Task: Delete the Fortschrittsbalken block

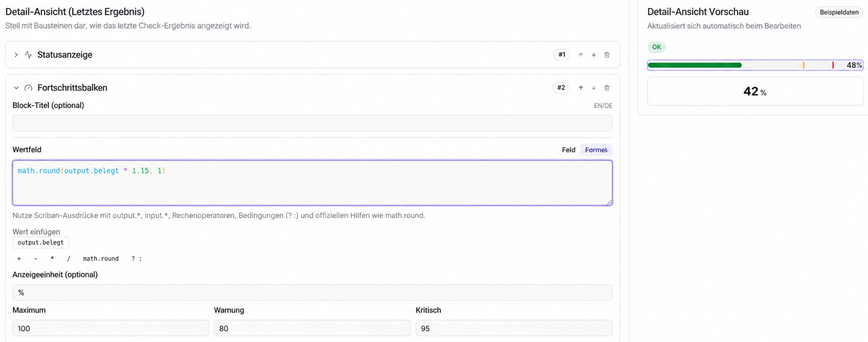Action: [x=607, y=88]
